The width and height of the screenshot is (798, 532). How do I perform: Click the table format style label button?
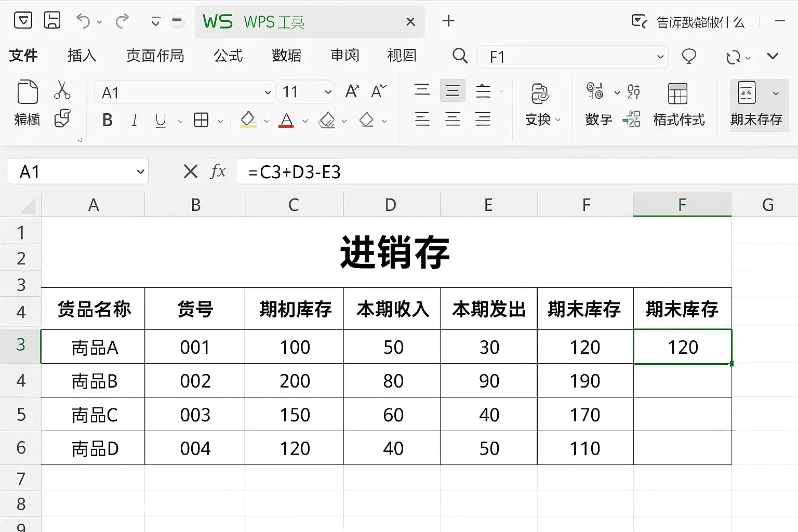tap(679, 120)
